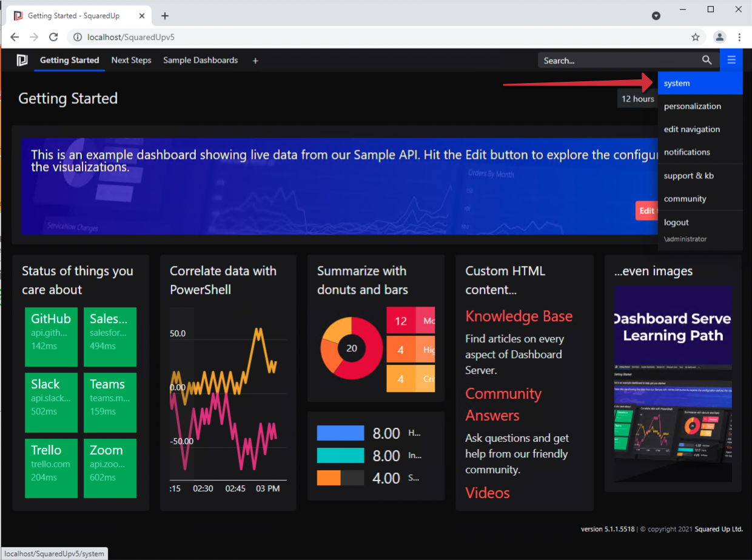This screenshot has width=752, height=560.
Task: Click the SquaredUp logo in the navigation bar
Action: tap(22, 60)
